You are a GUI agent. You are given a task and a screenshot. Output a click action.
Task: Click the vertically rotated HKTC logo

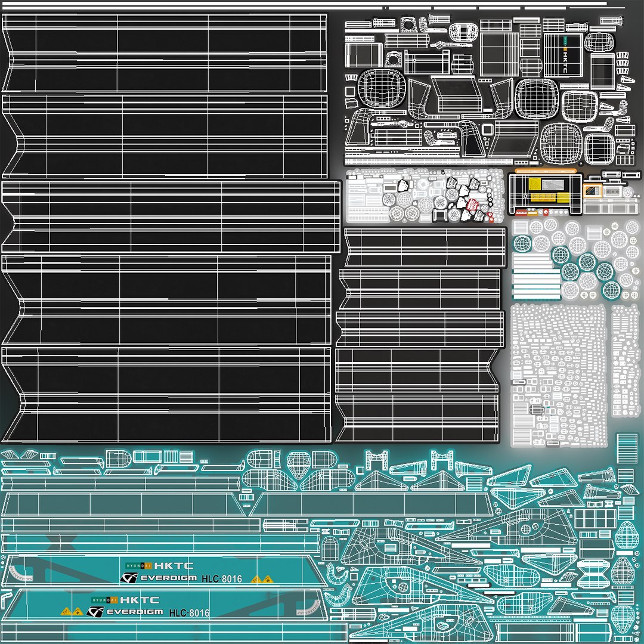point(565,55)
